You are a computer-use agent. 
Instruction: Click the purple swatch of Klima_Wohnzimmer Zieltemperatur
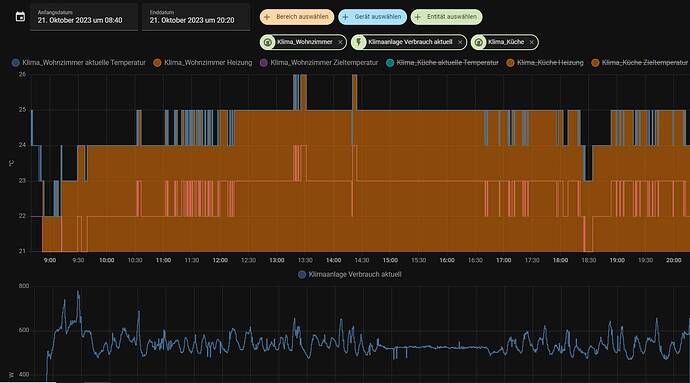tap(264, 63)
